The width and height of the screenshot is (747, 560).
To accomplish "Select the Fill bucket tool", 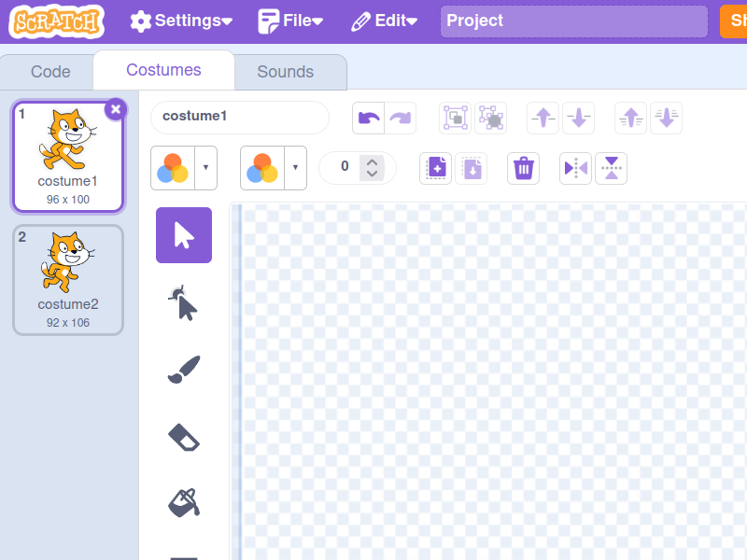I will [x=184, y=503].
